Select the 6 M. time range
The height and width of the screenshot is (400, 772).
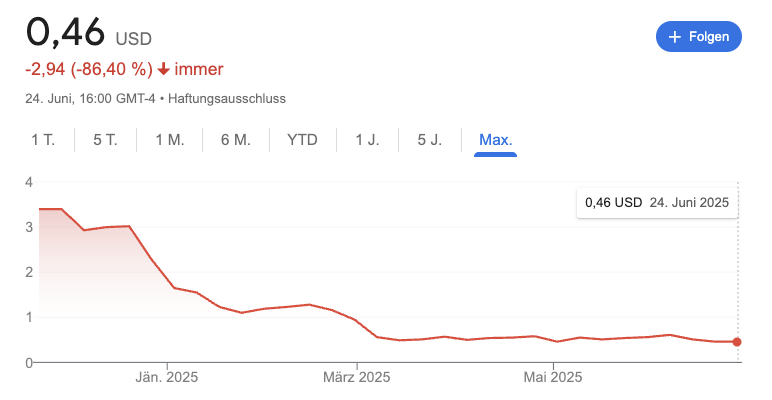pos(235,140)
